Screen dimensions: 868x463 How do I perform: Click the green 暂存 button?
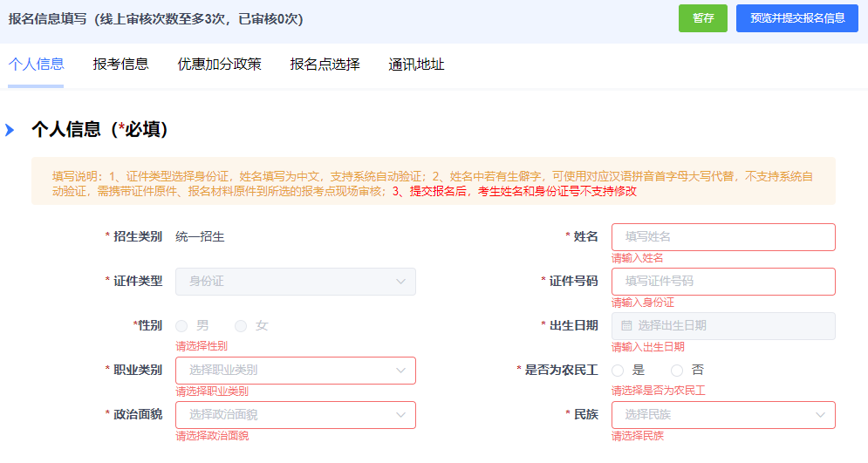pos(702,18)
